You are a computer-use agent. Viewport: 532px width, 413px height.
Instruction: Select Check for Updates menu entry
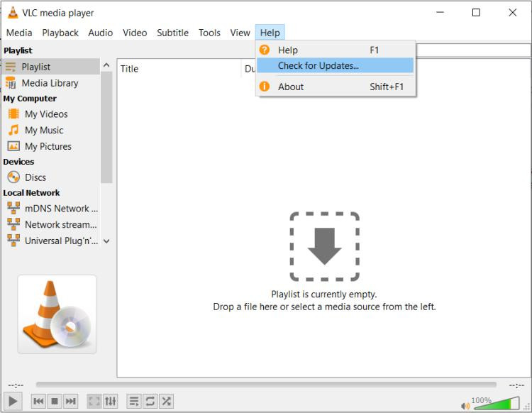pyautogui.click(x=318, y=66)
